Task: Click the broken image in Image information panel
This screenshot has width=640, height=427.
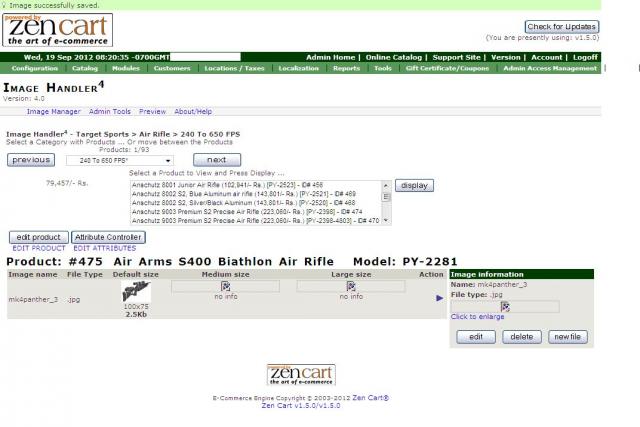Action: click(x=505, y=307)
